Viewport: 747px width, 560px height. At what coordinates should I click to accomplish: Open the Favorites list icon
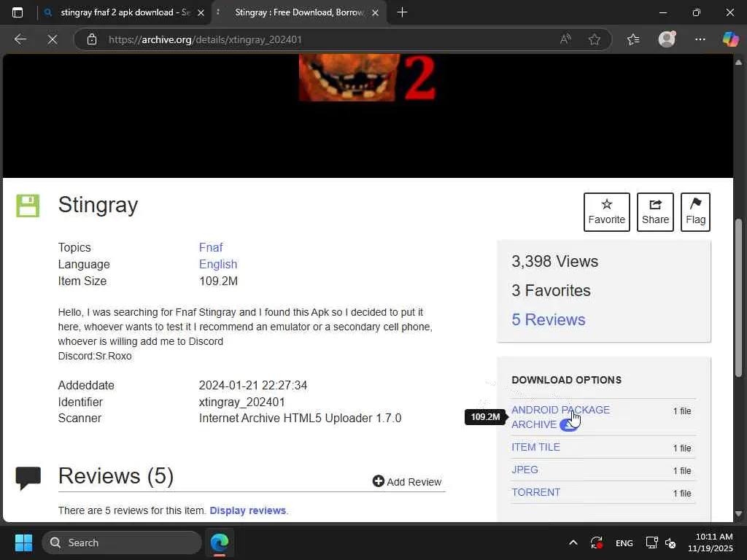click(633, 39)
